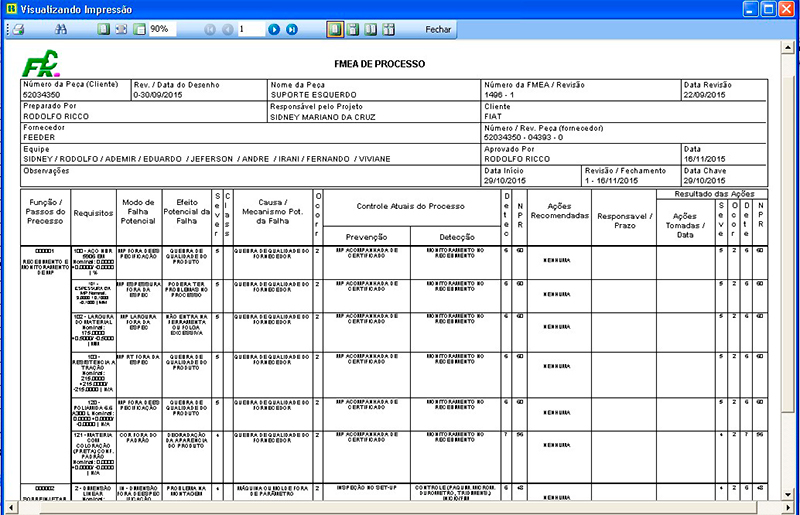Select continuous page view icon
Viewport: 800px width, 515px height.
353,30
